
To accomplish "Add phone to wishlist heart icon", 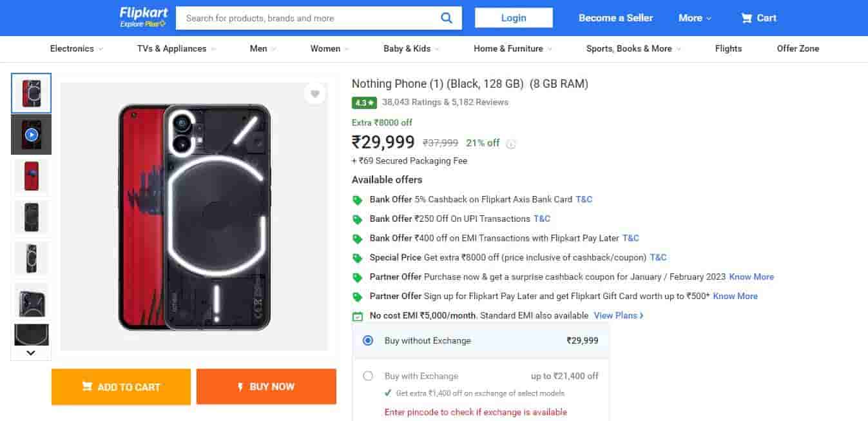I will point(314,94).
